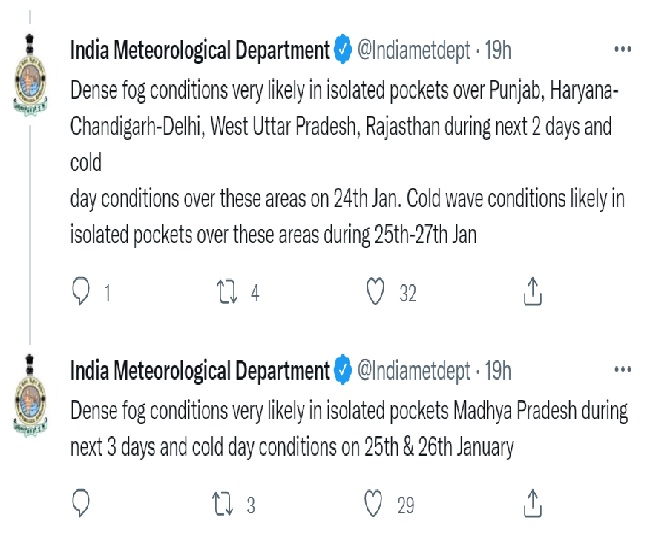The image size is (650, 540).
Task: Click verified badge on the first tweet
Action: point(342,50)
